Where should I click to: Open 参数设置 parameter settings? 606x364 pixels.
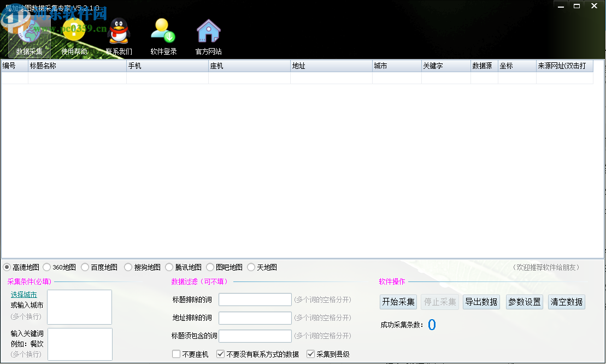coord(524,302)
